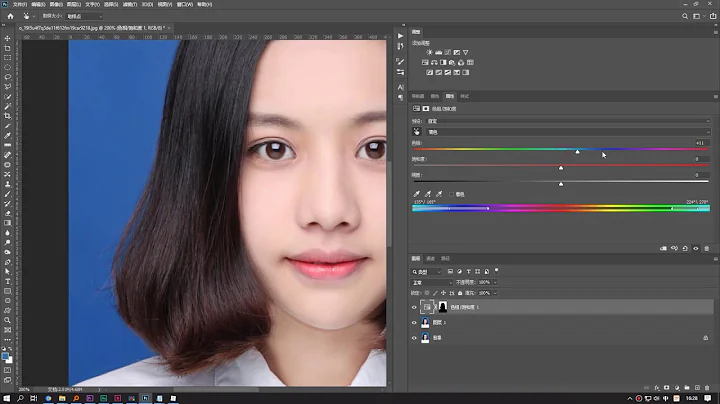Add a Curves adjustment

pos(448,52)
